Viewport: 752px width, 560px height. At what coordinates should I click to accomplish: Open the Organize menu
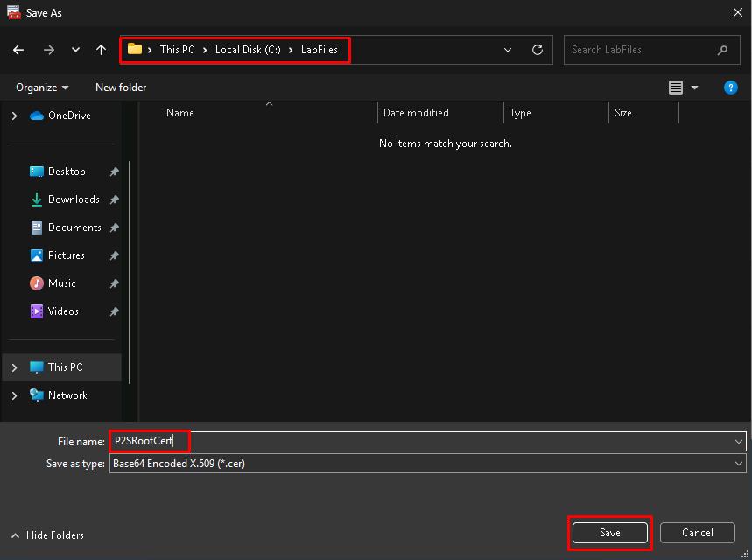(42, 87)
